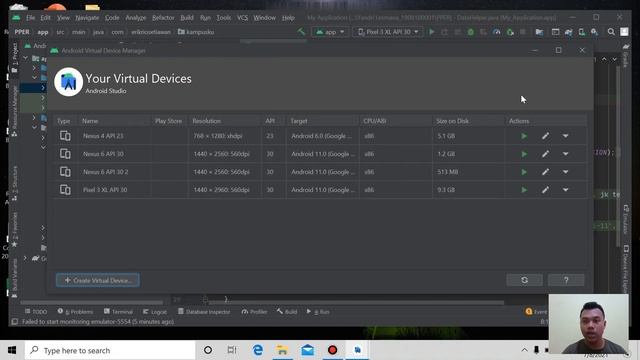
Task: Open the Help menu
Action: pyautogui.click(x=288, y=18)
